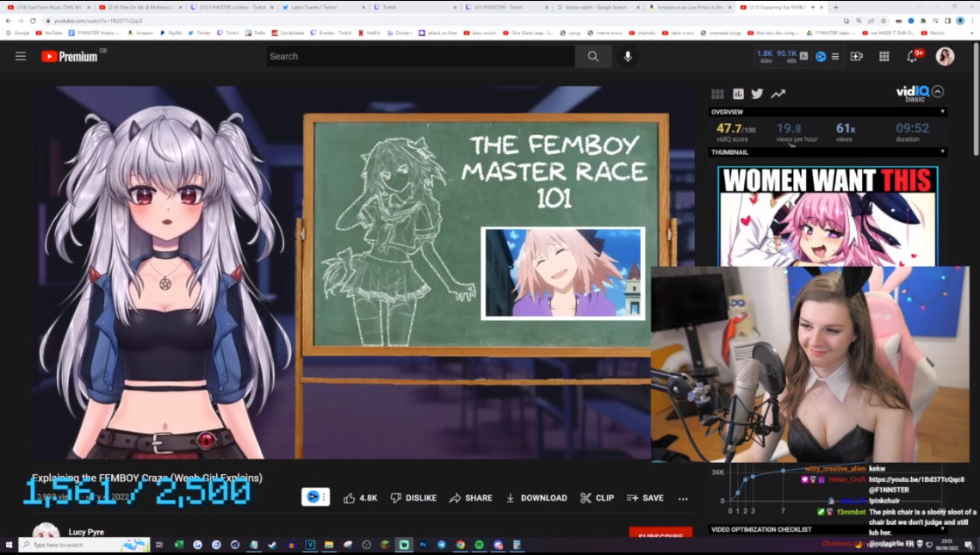Click the vidIQ button beside the like button

(x=316, y=497)
